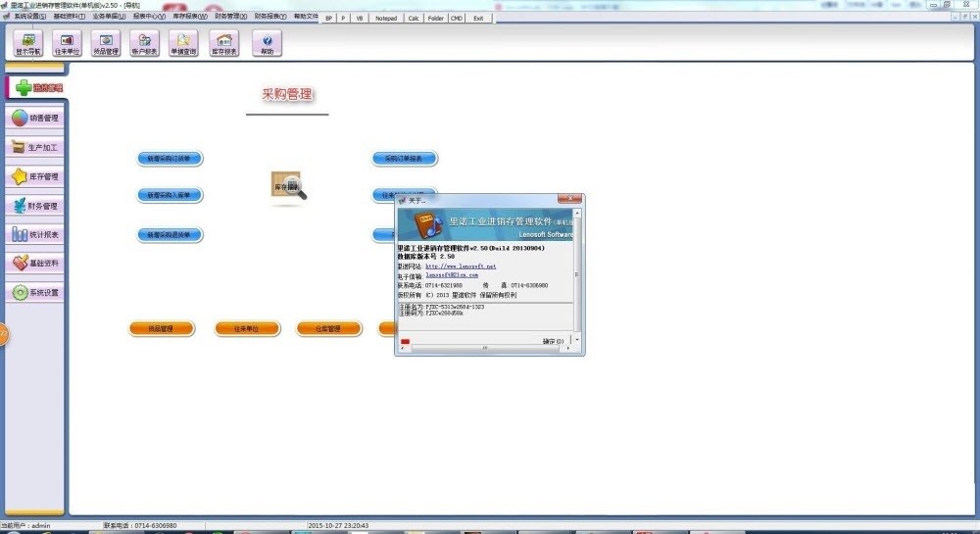Click the 帮助 help toolbar icon
This screenshot has height=534, width=980.
coord(267,43)
